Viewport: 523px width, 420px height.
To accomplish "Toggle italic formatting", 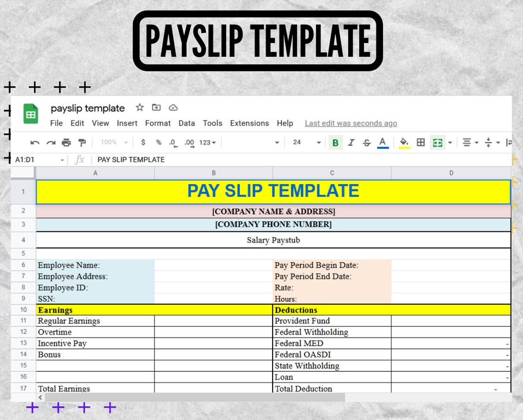I will point(351,142).
